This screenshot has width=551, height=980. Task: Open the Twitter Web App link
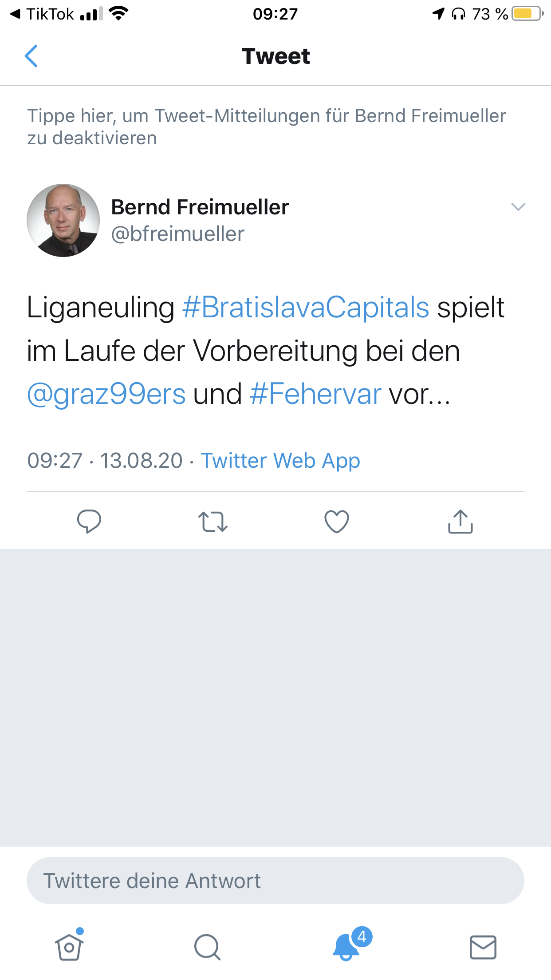280,461
